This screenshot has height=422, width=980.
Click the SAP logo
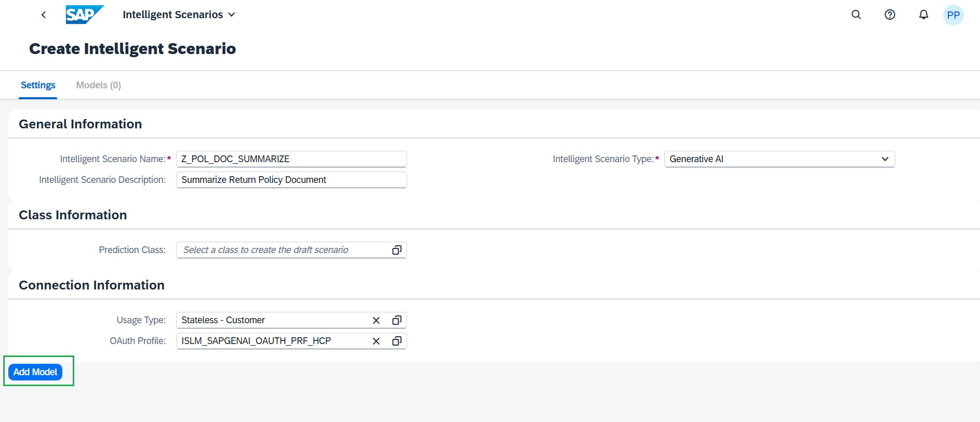(x=85, y=15)
